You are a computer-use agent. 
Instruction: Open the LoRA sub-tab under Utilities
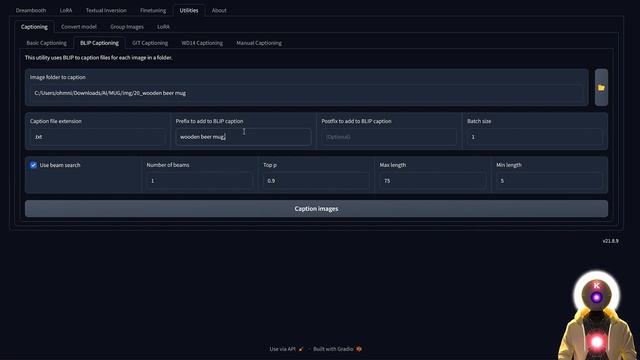point(163,27)
